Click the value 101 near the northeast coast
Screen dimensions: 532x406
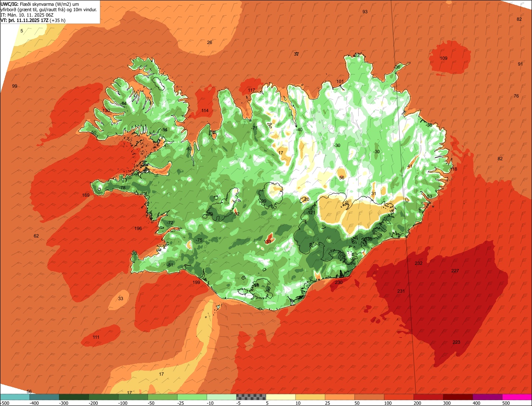[x=340, y=81]
